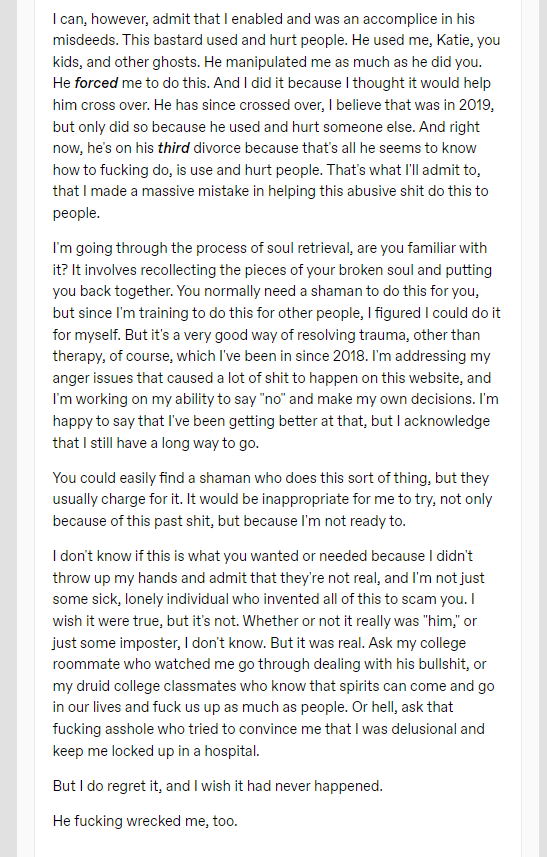Click the bold italic word "third"

pos(174,148)
